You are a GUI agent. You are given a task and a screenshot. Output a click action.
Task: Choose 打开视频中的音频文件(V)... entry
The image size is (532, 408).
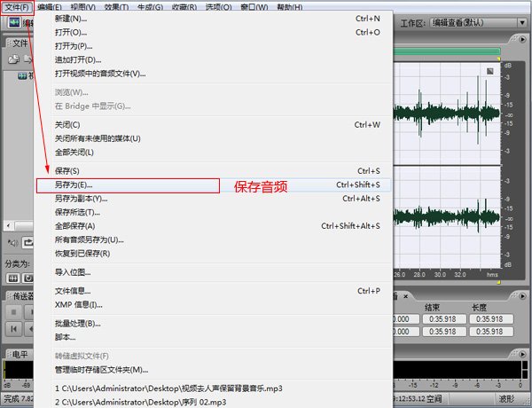tap(214, 74)
